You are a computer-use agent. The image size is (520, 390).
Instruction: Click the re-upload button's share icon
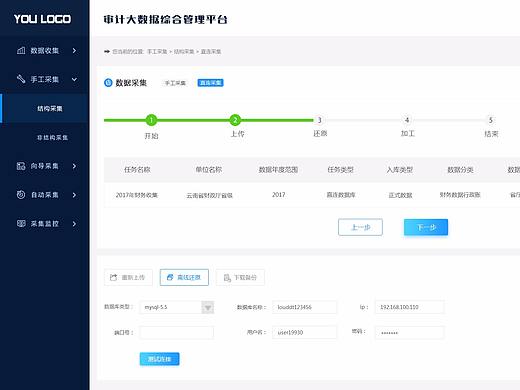(x=113, y=277)
